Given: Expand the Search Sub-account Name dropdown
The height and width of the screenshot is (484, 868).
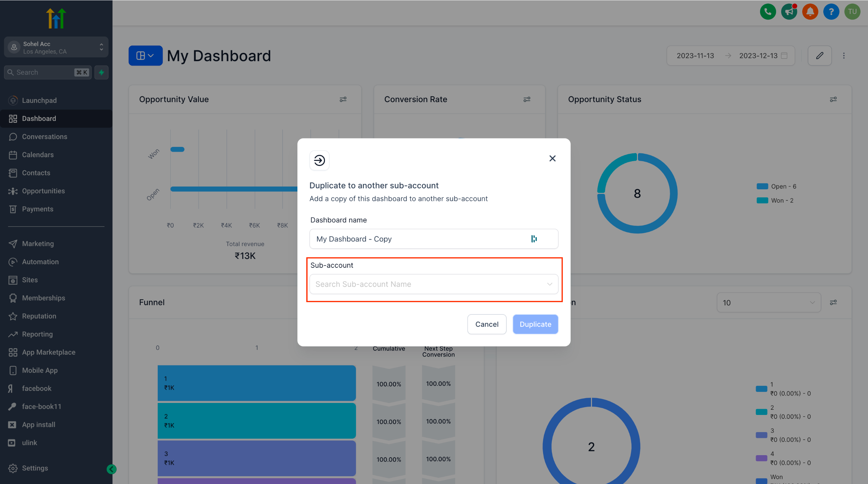Looking at the screenshot, I should coord(434,284).
